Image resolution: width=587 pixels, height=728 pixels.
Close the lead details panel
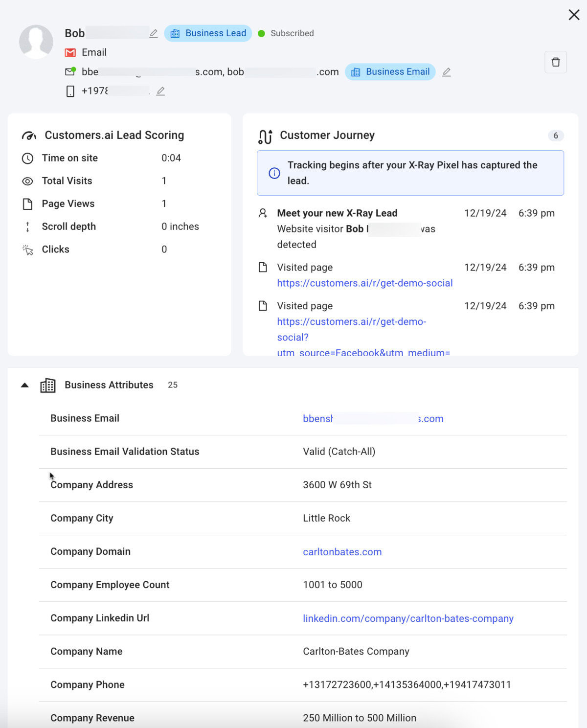[x=574, y=15]
